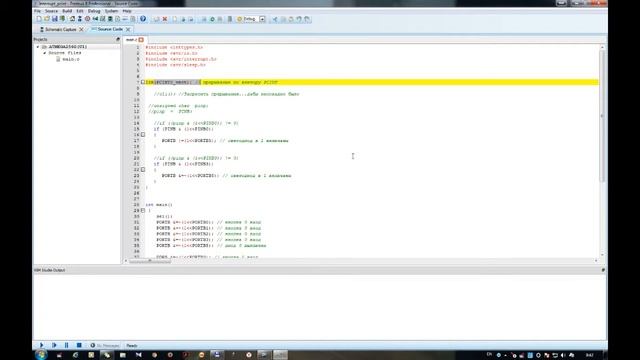
Task: Close the main.c file tab
Action: click(x=141, y=40)
